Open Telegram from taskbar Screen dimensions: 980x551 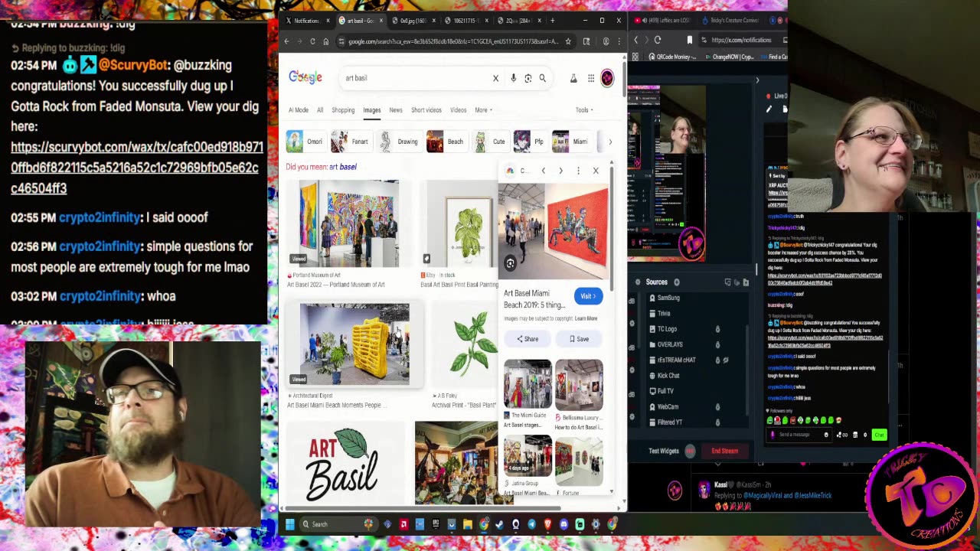(531, 524)
